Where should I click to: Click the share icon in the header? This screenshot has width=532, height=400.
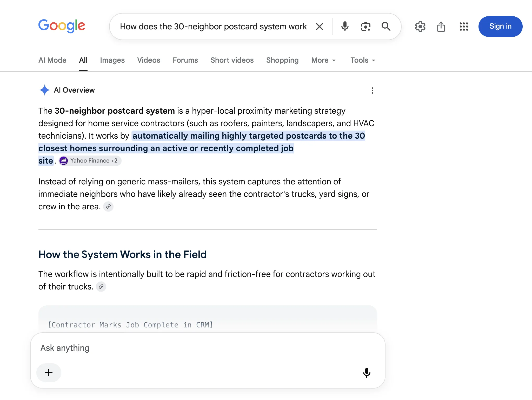pyautogui.click(x=441, y=27)
